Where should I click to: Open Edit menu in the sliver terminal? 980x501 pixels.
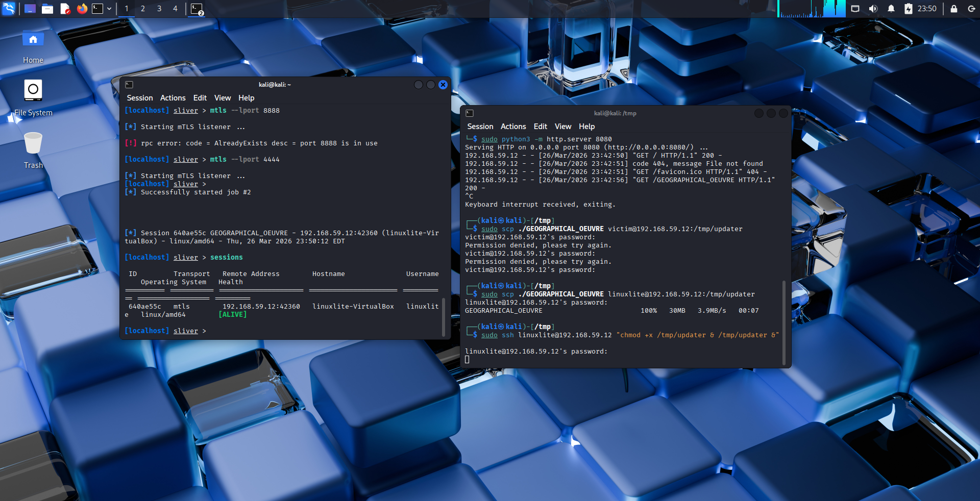tap(200, 98)
